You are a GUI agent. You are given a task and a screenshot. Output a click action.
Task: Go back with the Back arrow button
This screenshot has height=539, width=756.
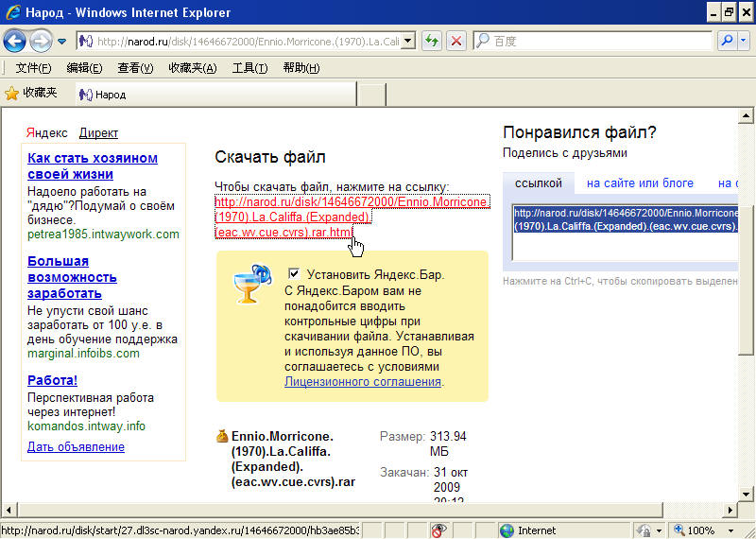point(15,42)
